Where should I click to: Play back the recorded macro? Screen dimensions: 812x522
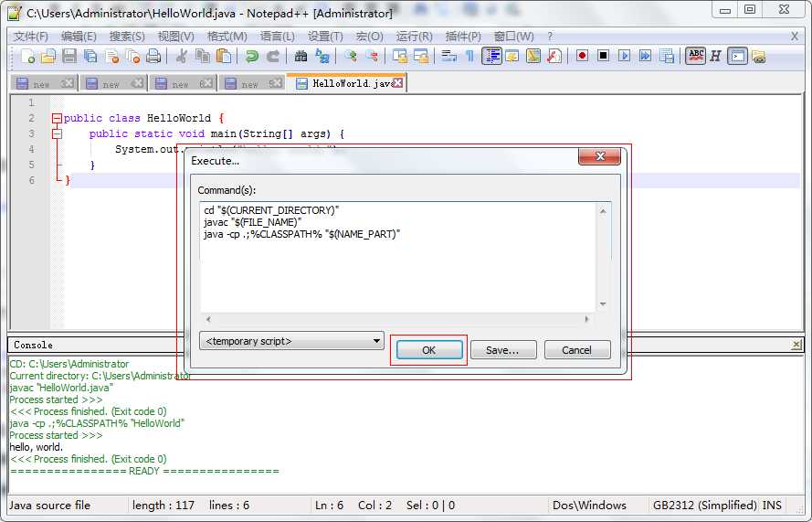tap(625, 56)
